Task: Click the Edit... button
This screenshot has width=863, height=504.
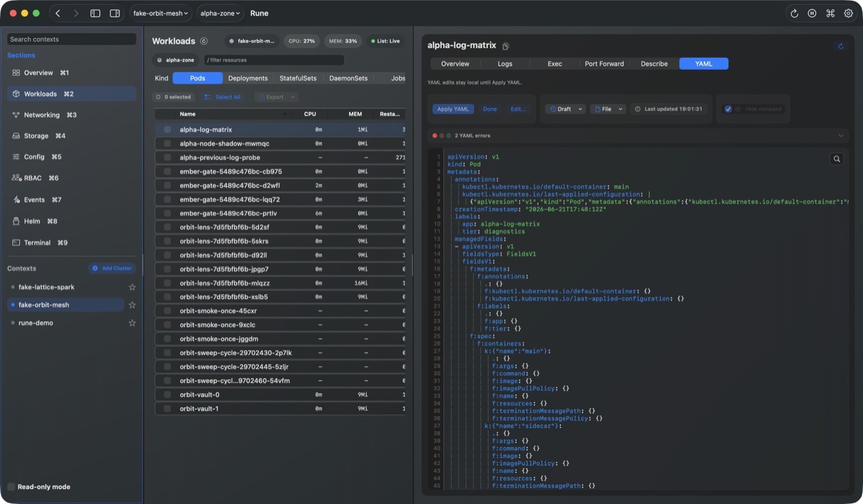Action: coord(518,109)
